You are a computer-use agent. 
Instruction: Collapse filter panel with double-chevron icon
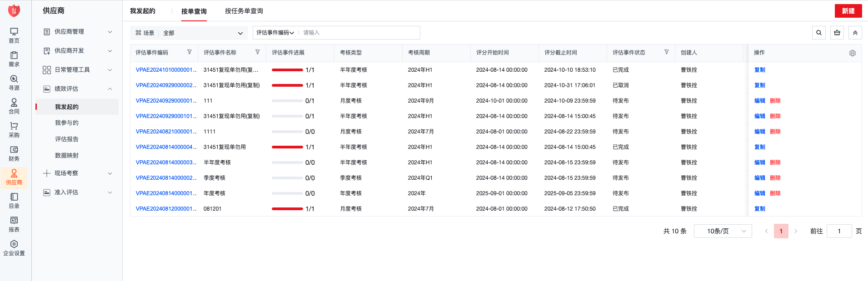(x=855, y=33)
